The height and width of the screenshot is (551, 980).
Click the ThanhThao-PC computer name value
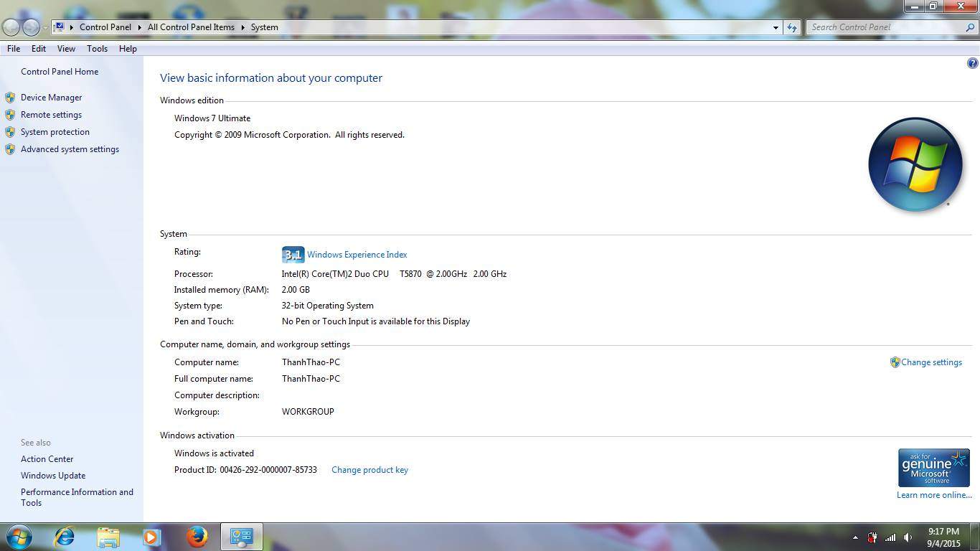click(311, 362)
